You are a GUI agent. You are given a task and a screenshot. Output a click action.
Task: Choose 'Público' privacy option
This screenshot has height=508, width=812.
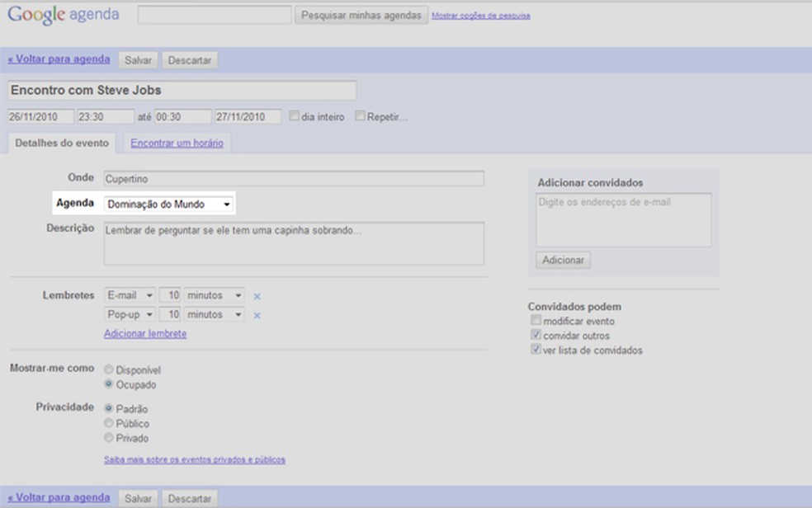109,422
